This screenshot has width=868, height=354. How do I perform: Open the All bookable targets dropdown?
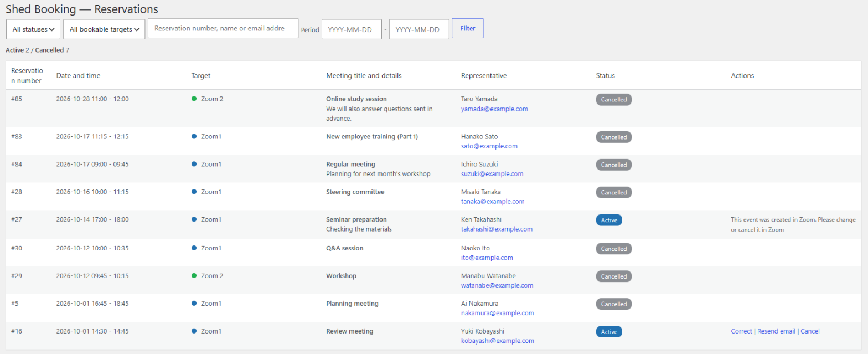104,29
